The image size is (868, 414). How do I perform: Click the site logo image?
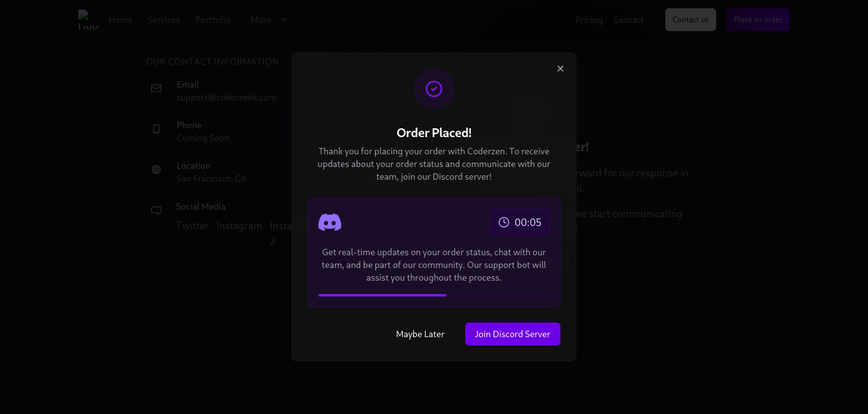click(88, 20)
